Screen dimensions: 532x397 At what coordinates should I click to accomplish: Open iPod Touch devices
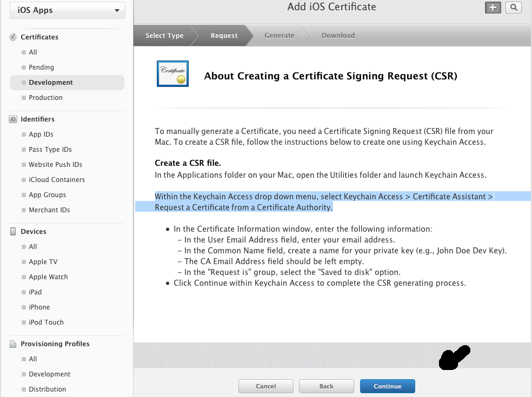(x=46, y=322)
